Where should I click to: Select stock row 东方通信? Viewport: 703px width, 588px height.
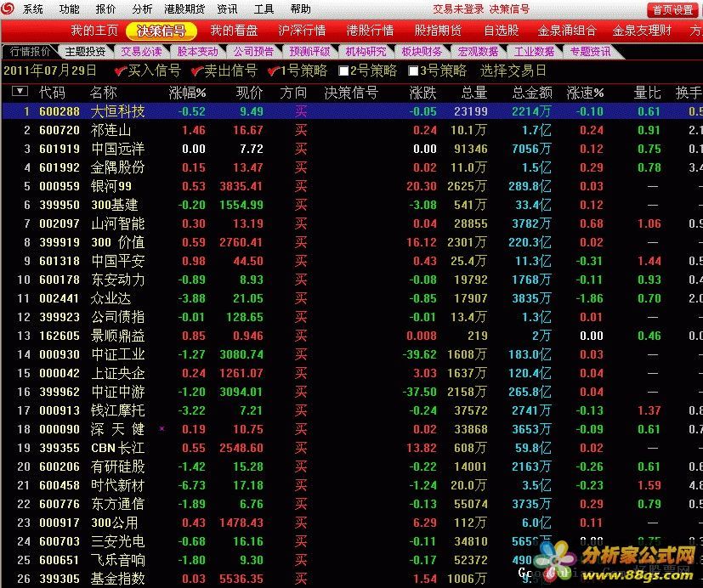coord(352,504)
